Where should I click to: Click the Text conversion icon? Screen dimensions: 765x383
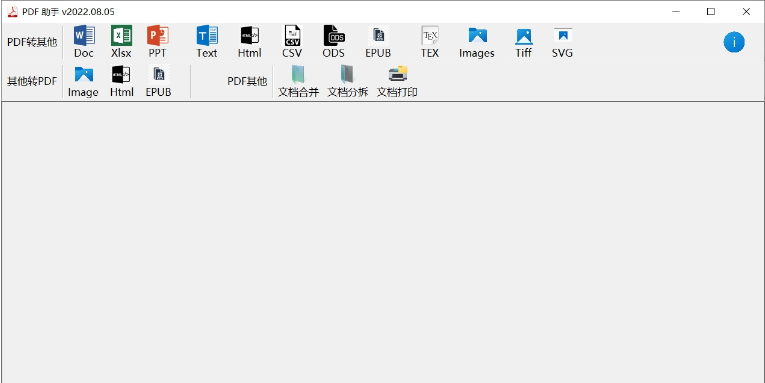click(207, 42)
